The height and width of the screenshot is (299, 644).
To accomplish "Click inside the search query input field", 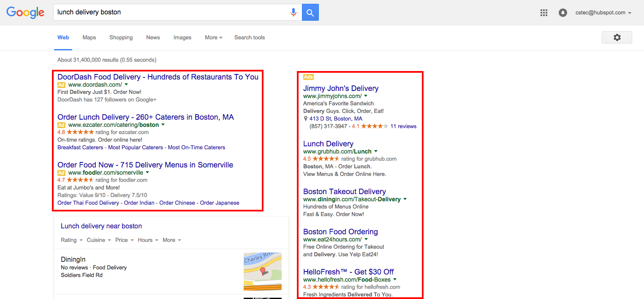I will pyautogui.click(x=169, y=12).
